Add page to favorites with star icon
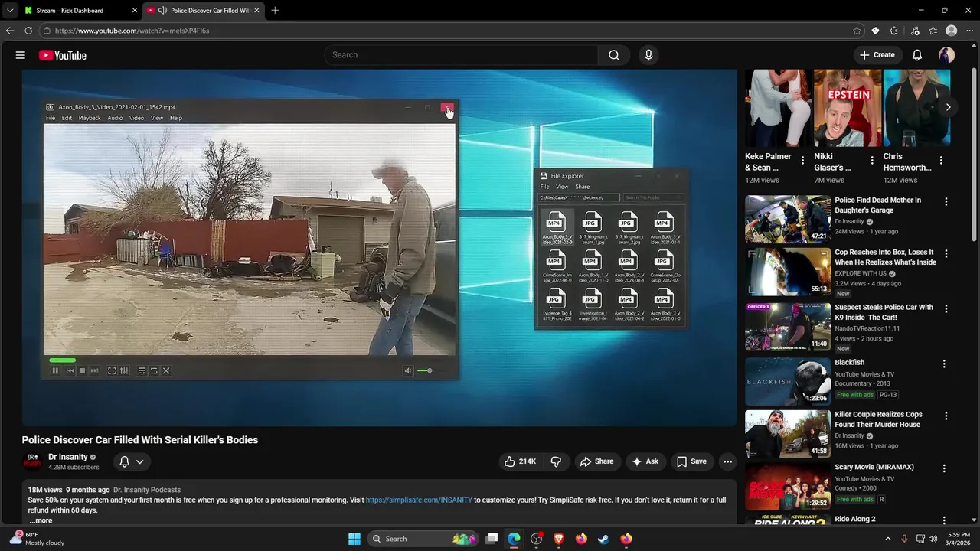The image size is (980, 551). point(857,31)
